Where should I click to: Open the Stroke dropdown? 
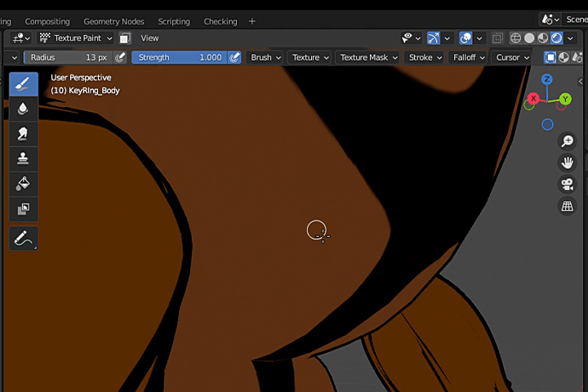425,57
